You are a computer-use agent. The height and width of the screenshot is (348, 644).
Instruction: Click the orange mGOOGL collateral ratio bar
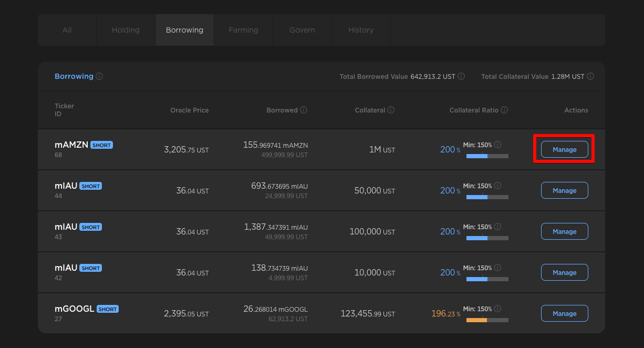tap(487, 320)
